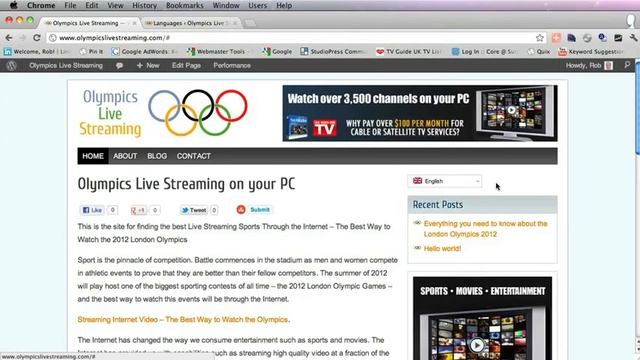The image size is (640, 360).
Task: Click the Twitter Tweet button
Action: (x=194, y=210)
